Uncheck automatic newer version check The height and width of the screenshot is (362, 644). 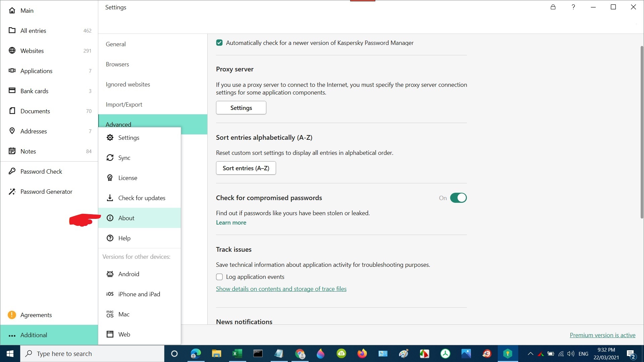point(219,43)
